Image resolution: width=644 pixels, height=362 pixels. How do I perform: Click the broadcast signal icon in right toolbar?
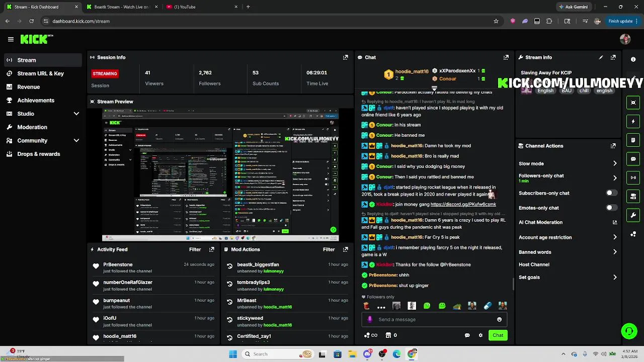(x=633, y=177)
